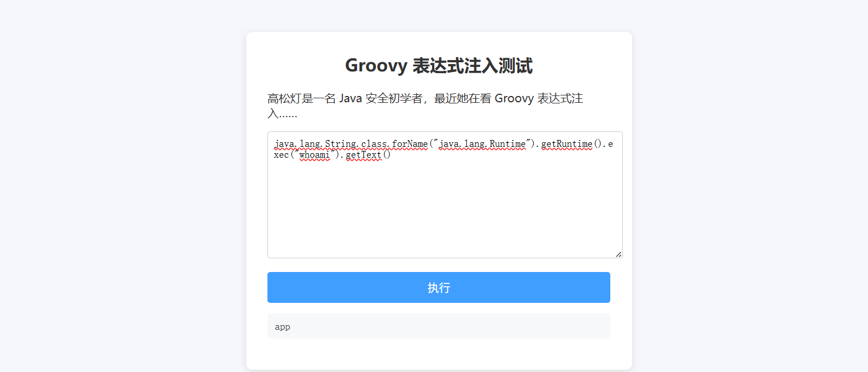Click the 'Groovy 表达式注入测试' heading
Screen dimensions: 868x372
pos(438,66)
